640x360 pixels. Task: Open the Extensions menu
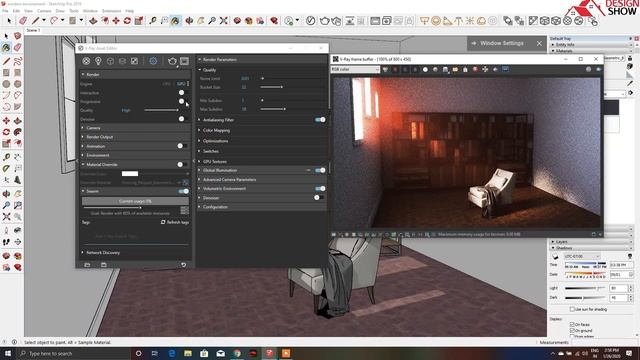click(x=111, y=11)
